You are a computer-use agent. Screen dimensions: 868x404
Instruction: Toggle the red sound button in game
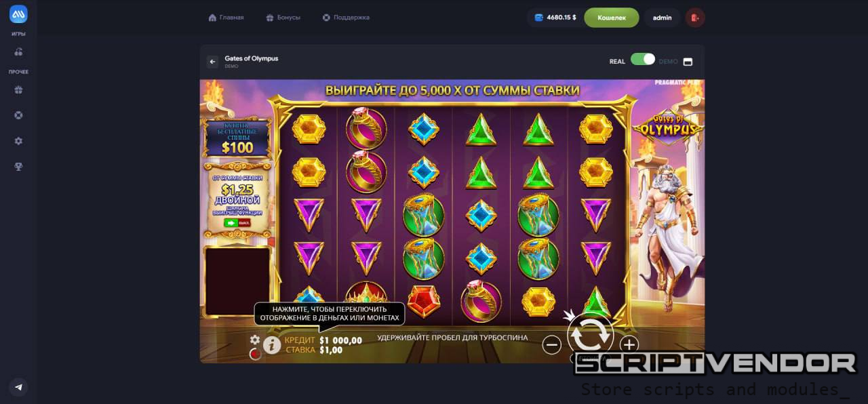[255, 354]
